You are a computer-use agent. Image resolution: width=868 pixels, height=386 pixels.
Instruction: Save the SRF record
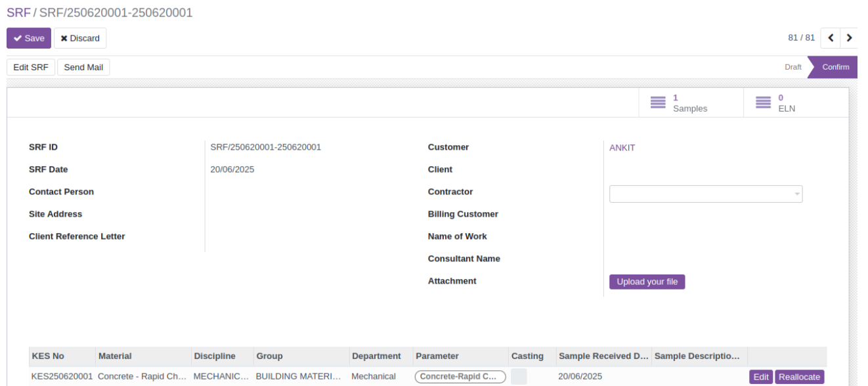click(x=28, y=38)
